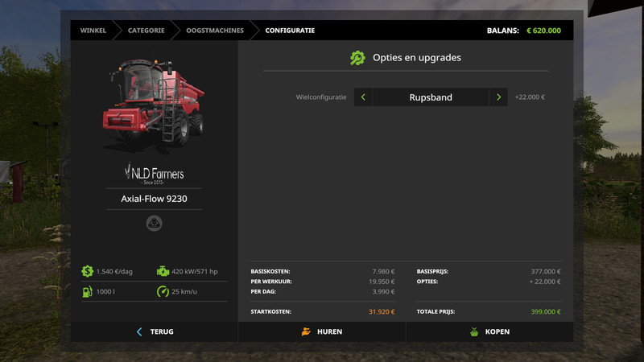Click the NLD Farmers logo

tap(154, 174)
